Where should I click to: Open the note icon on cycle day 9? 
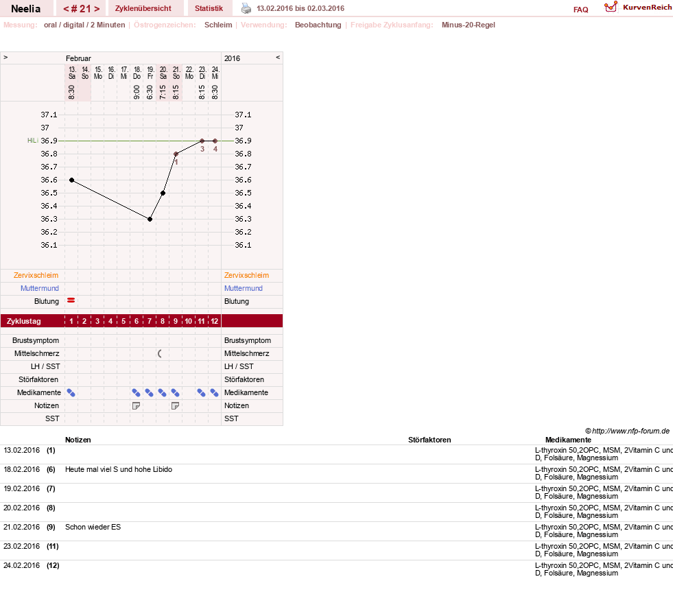pos(175,405)
